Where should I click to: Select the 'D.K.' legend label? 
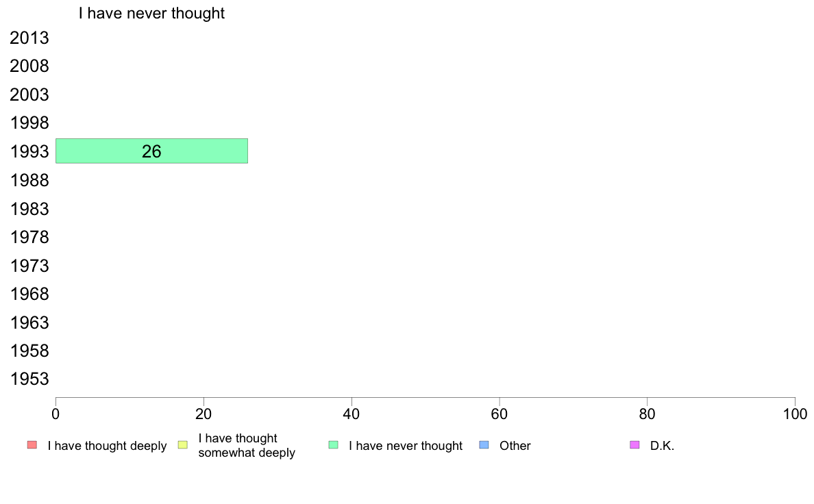[662, 446]
